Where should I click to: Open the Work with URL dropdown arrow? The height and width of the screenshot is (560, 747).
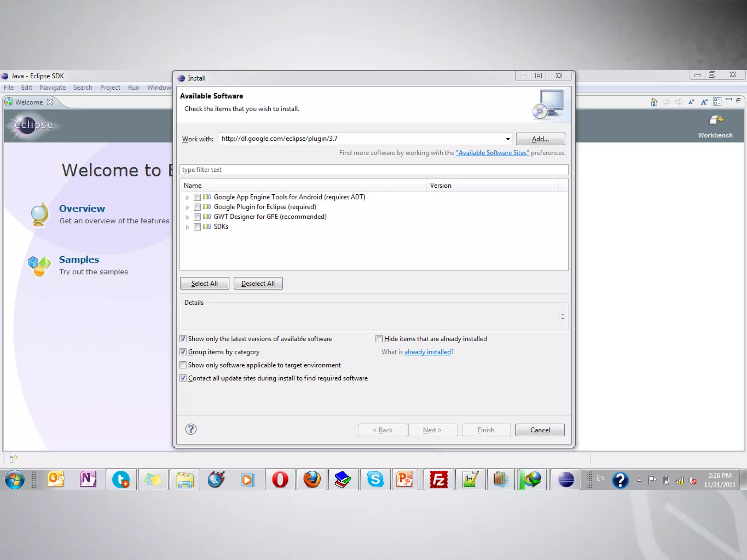tap(508, 139)
